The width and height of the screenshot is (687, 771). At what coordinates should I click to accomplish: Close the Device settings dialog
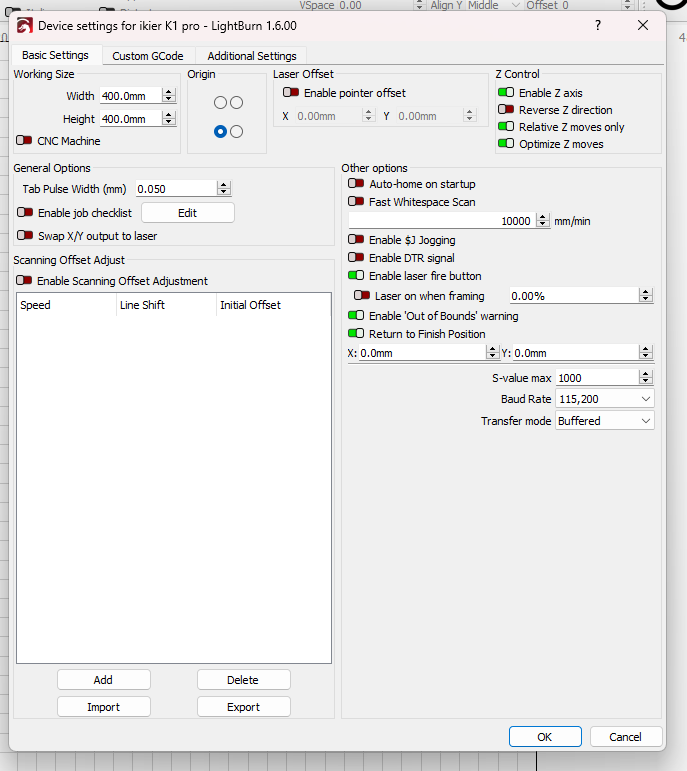coord(643,25)
